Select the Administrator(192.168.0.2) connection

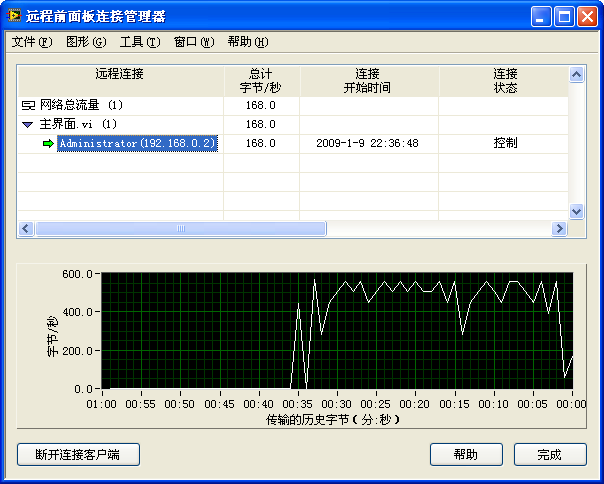point(137,144)
